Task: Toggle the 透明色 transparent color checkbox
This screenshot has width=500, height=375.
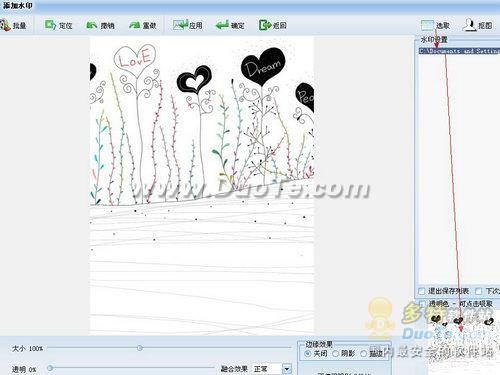Action: tap(422, 303)
